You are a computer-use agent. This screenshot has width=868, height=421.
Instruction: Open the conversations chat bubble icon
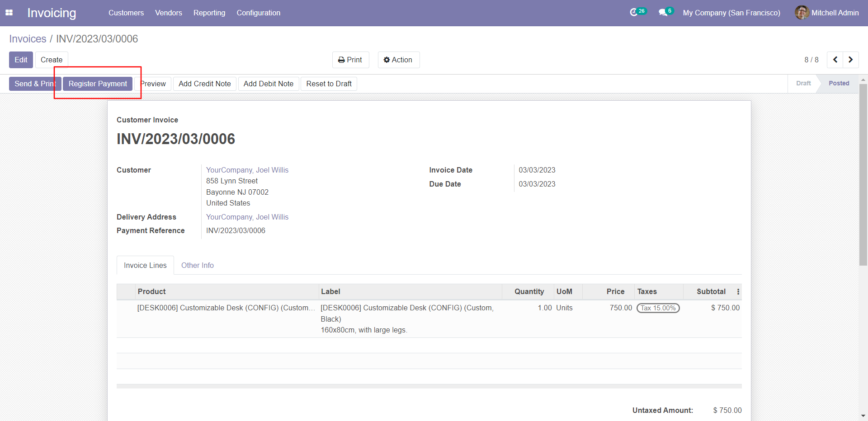[x=663, y=13]
